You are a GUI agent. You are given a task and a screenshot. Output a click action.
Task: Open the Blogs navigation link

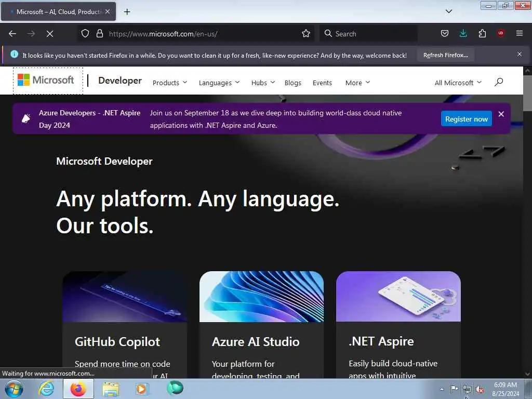293,83
